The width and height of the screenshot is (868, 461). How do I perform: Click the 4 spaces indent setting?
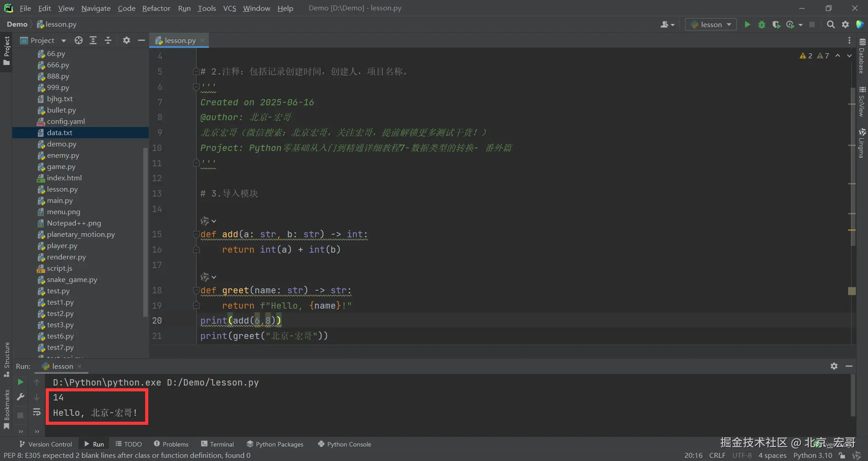click(772, 456)
